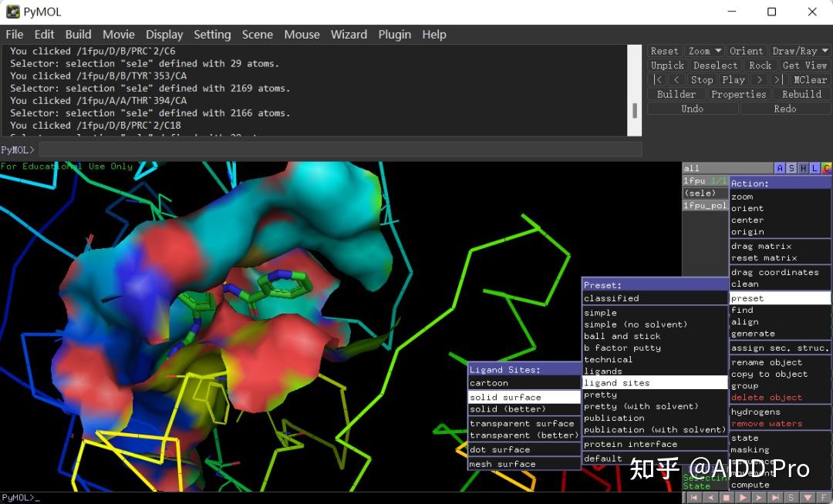Open the Hide (H) menu for all

803,168
